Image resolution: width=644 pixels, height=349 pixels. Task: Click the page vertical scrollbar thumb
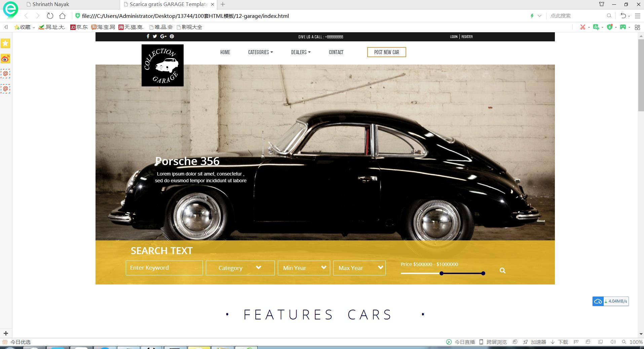641,75
